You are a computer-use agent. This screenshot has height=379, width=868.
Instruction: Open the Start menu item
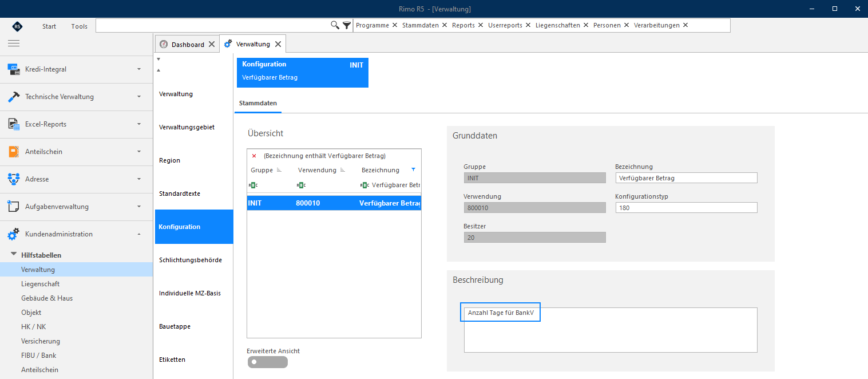[49, 26]
